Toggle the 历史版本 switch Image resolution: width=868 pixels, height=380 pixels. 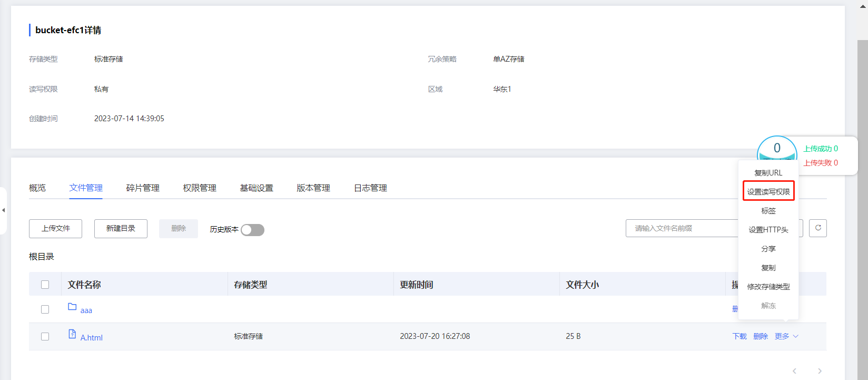[252, 230]
